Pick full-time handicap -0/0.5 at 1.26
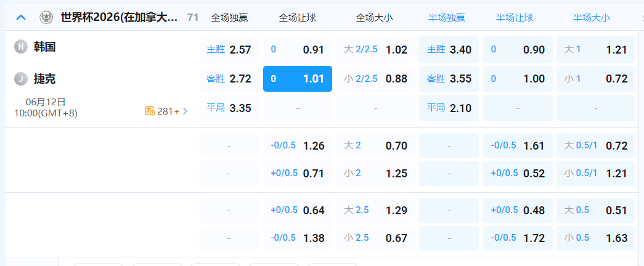 (298, 146)
